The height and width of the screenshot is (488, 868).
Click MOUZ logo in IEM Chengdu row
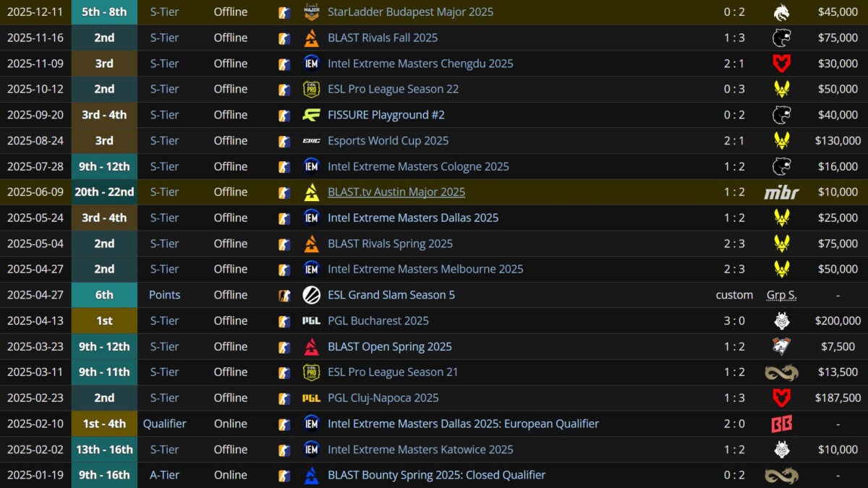[x=781, y=64]
